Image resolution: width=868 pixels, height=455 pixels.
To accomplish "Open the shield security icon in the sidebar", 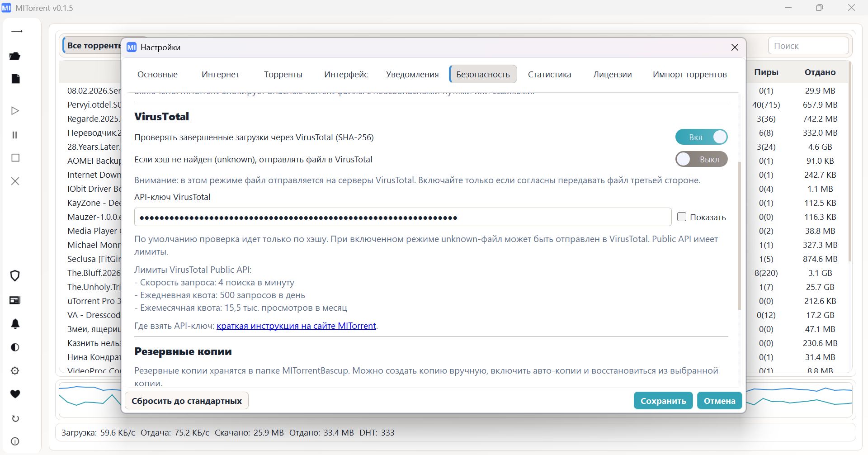I will tap(15, 276).
